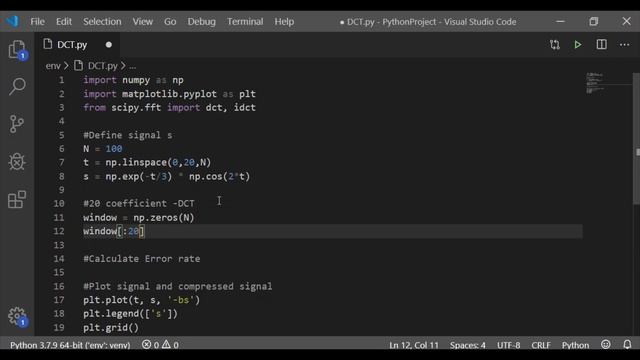640x360 pixels.
Task: Open the Edit menu
Action: 64,22
